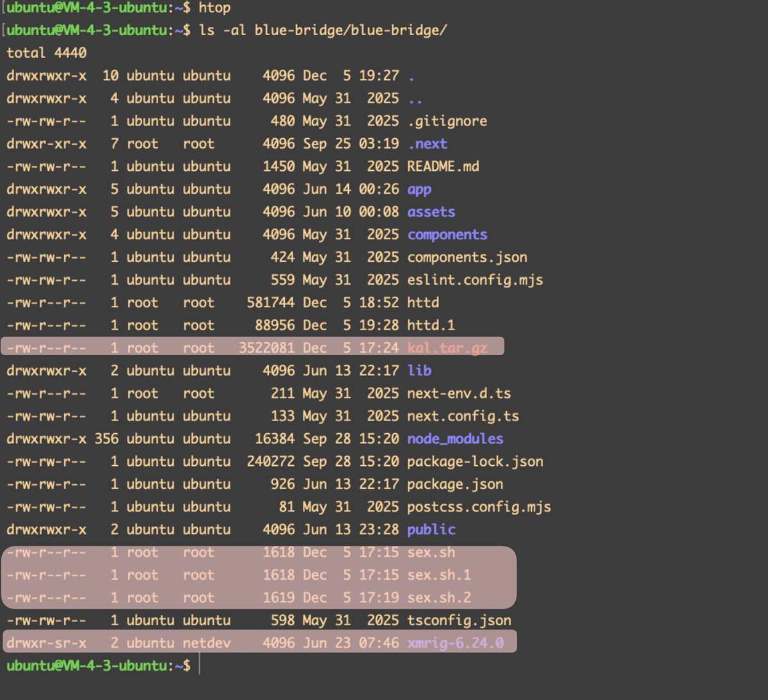The image size is (768, 700).
Task: Click the 'xmrig-6.24.0' directory name
Action: (456, 643)
